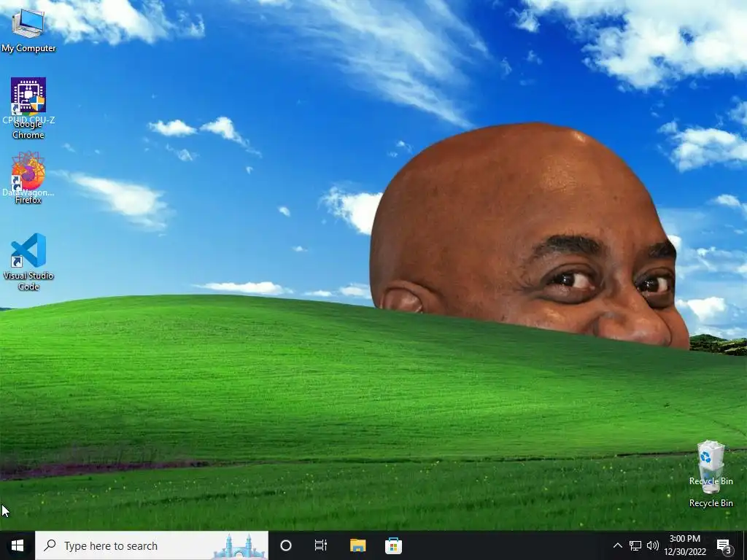The height and width of the screenshot is (560, 747).
Task: Launch File Explorer from the taskbar
Action: [x=357, y=545]
